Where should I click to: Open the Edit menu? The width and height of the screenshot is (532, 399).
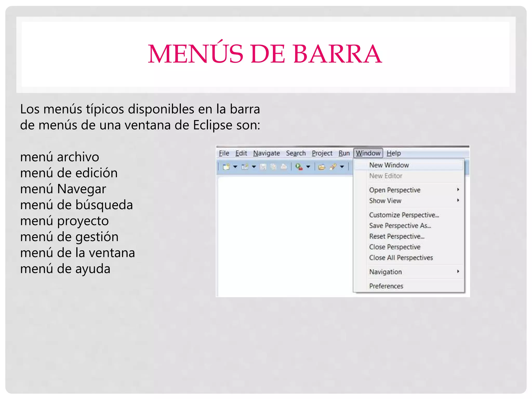point(241,153)
